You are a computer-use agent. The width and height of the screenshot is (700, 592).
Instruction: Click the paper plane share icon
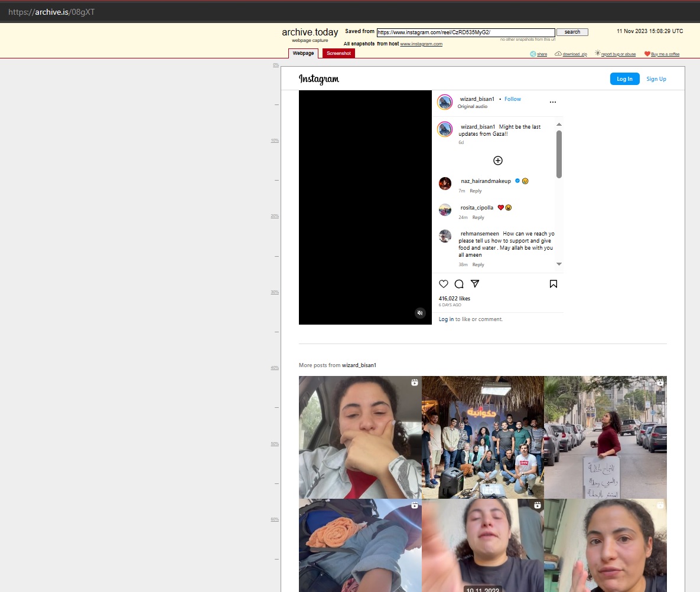[474, 284]
